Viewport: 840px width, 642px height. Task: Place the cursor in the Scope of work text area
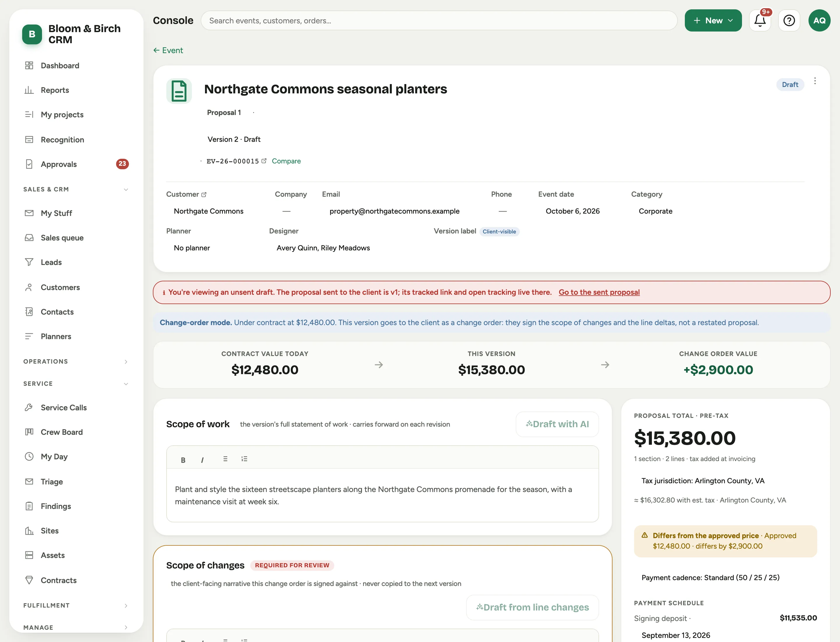point(382,495)
